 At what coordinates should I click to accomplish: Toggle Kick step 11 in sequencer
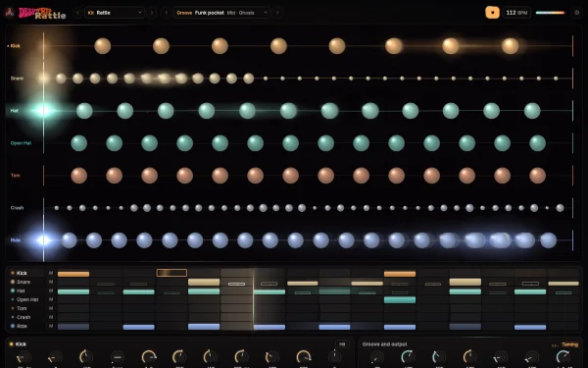pyautogui.click(x=400, y=274)
